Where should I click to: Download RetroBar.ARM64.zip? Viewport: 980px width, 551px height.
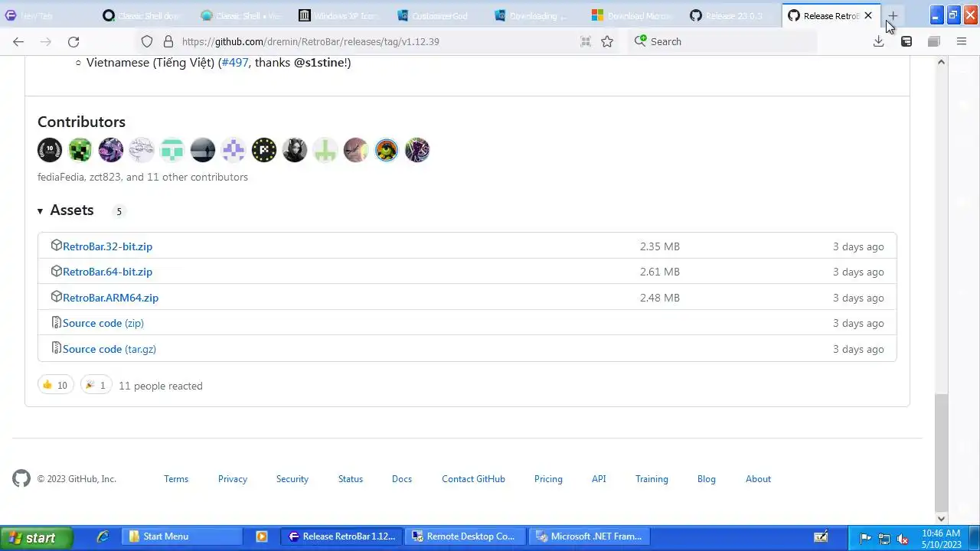tap(110, 298)
